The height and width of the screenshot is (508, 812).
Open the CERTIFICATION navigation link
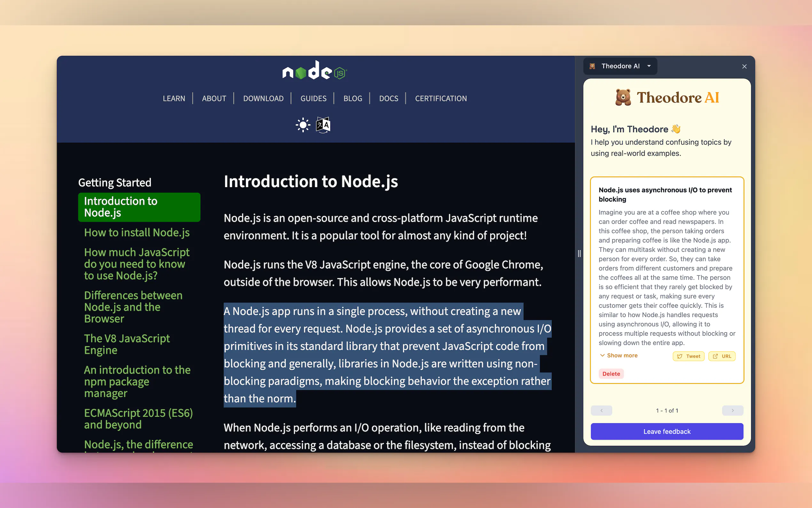pyautogui.click(x=441, y=99)
